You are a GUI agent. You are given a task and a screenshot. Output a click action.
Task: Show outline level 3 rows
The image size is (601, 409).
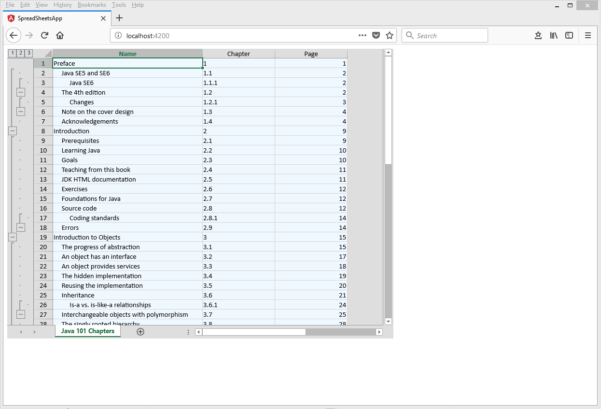point(29,53)
